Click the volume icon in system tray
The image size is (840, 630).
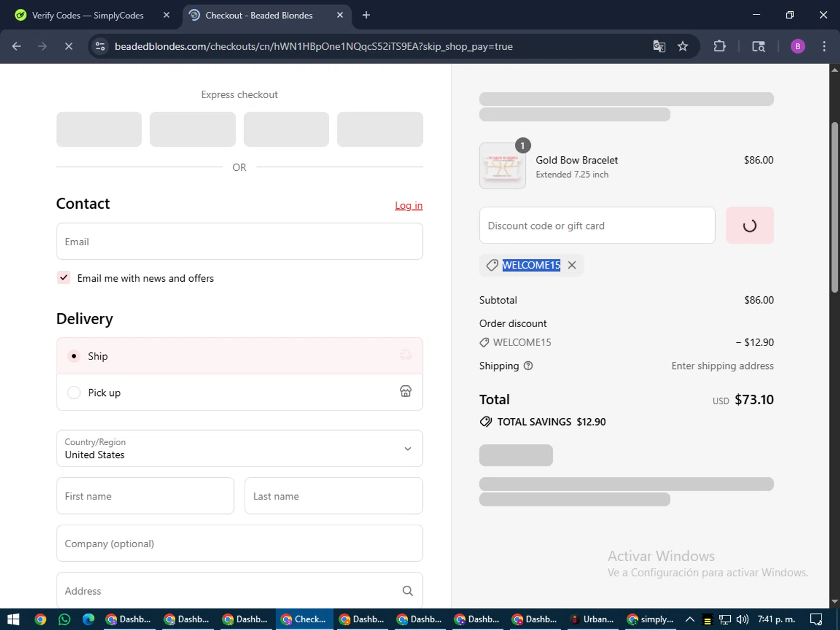(x=743, y=619)
